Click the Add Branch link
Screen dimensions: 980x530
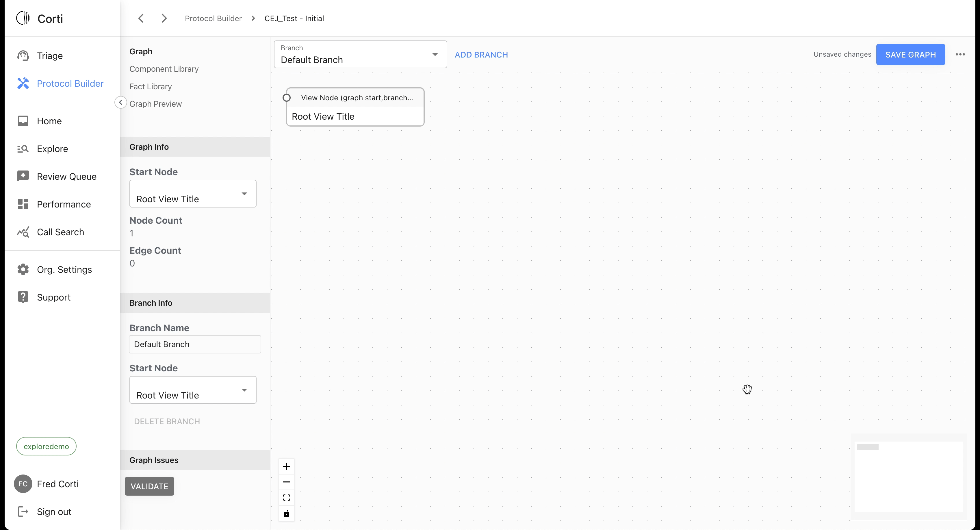pos(481,55)
